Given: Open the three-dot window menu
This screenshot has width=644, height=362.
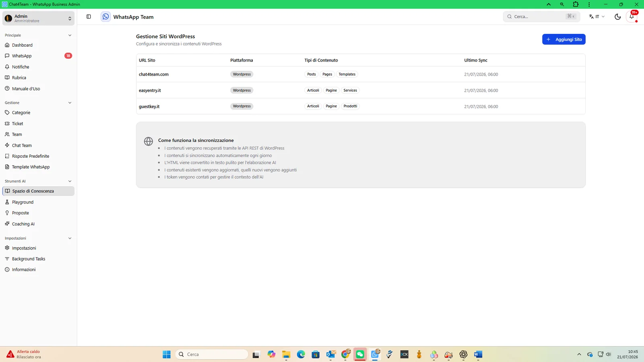Looking at the screenshot, I should click(589, 4).
